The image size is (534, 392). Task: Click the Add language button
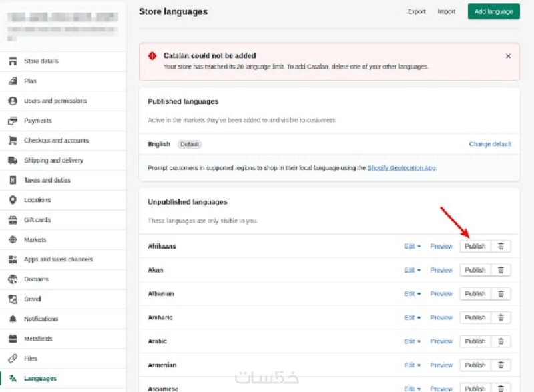pos(493,11)
